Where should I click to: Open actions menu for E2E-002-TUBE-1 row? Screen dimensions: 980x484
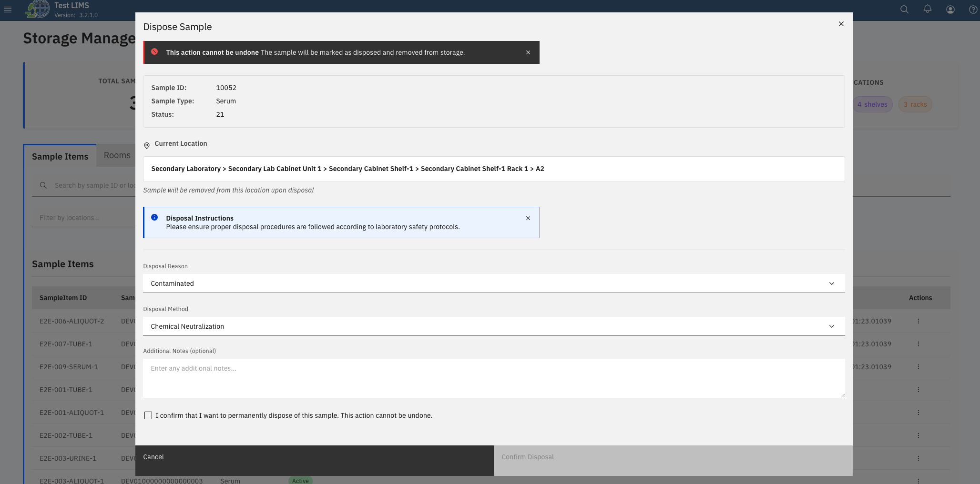(x=918, y=435)
